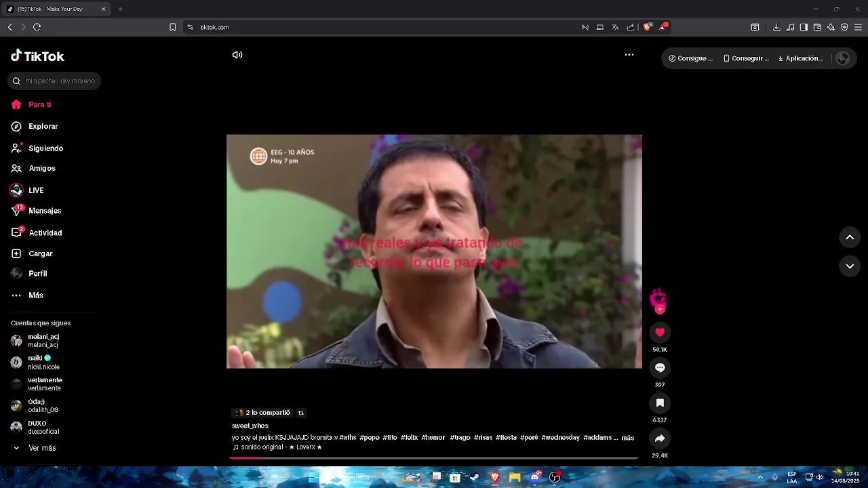Click the Aplicación download button
The image size is (868, 488).
coord(800,58)
